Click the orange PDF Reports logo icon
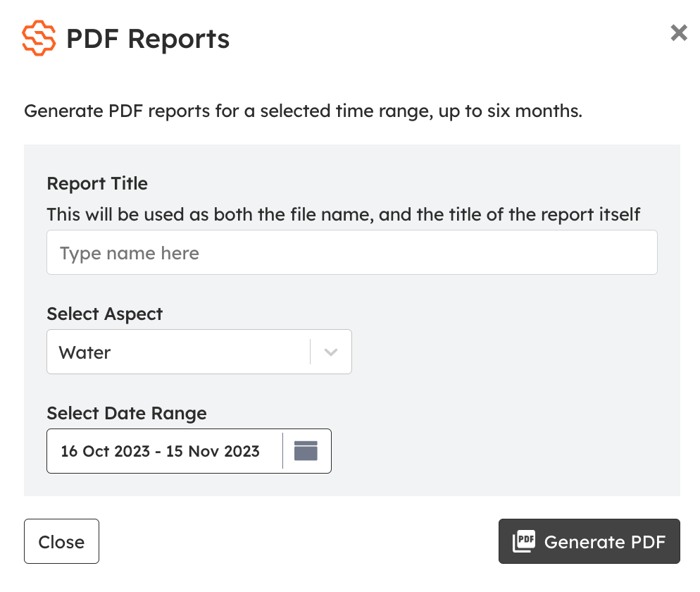Viewport: 700px width, 592px height. [x=39, y=38]
